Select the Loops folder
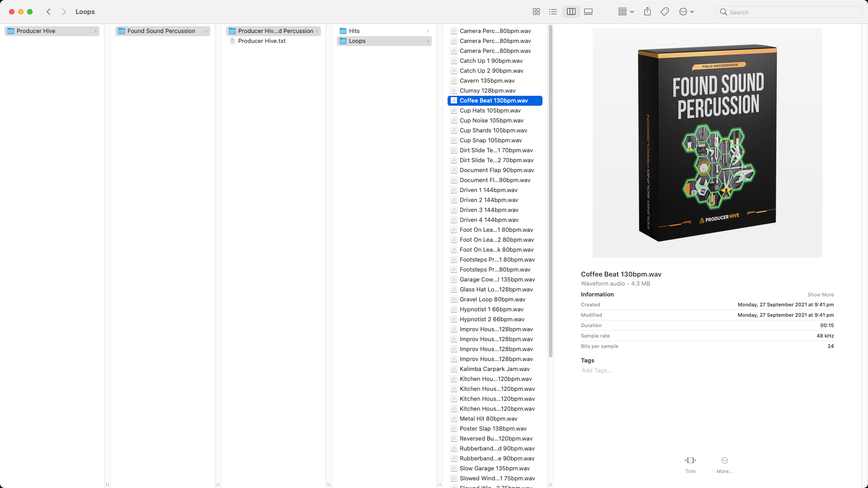This screenshot has height=488, width=868. [384, 41]
